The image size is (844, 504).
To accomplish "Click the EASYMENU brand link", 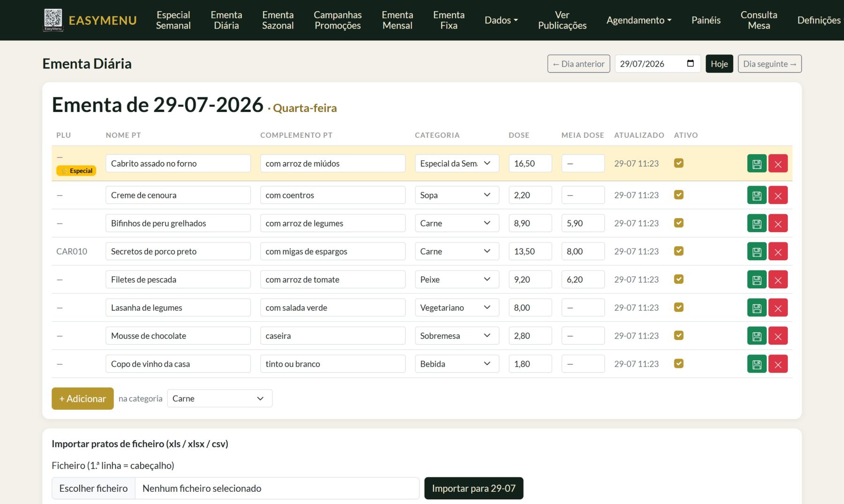I will tap(103, 20).
